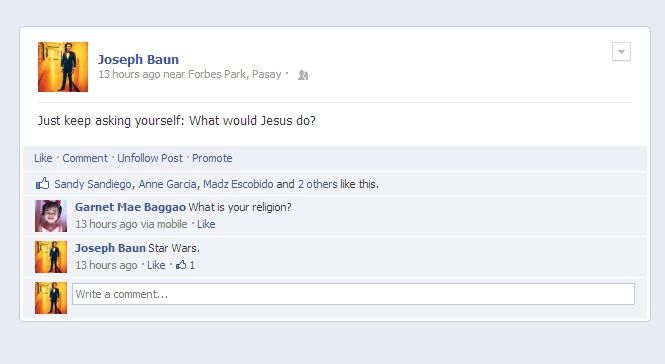Click inside the Write a comment field
This screenshot has width=665, height=364.
point(353,294)
